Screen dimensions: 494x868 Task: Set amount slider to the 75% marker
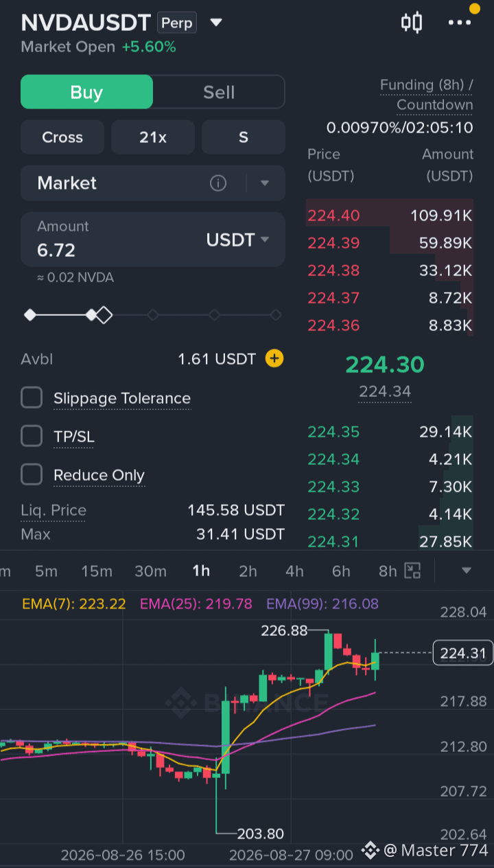click(x=214, y=315)
